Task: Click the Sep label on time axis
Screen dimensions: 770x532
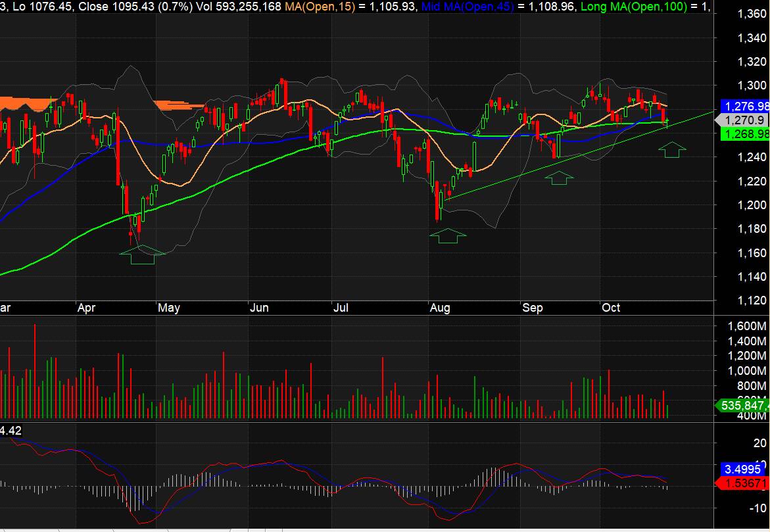Action: tap(533, 308)
